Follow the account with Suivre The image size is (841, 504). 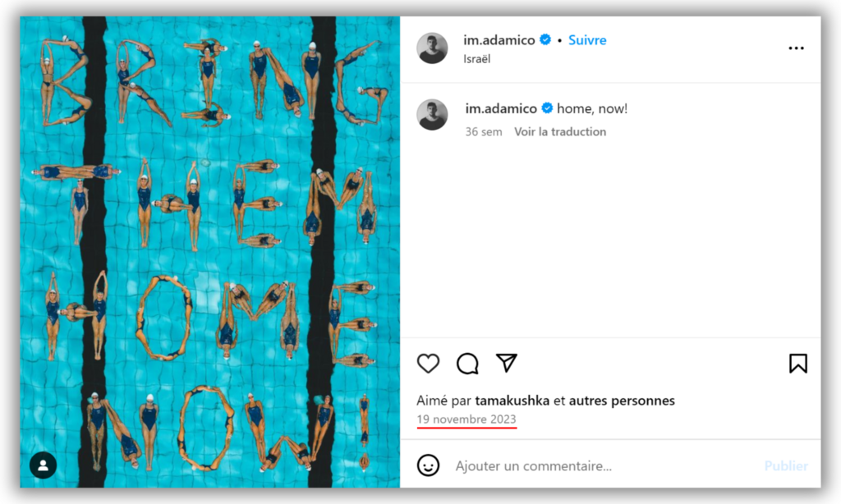pyautogui.click(x=587, y=40)
